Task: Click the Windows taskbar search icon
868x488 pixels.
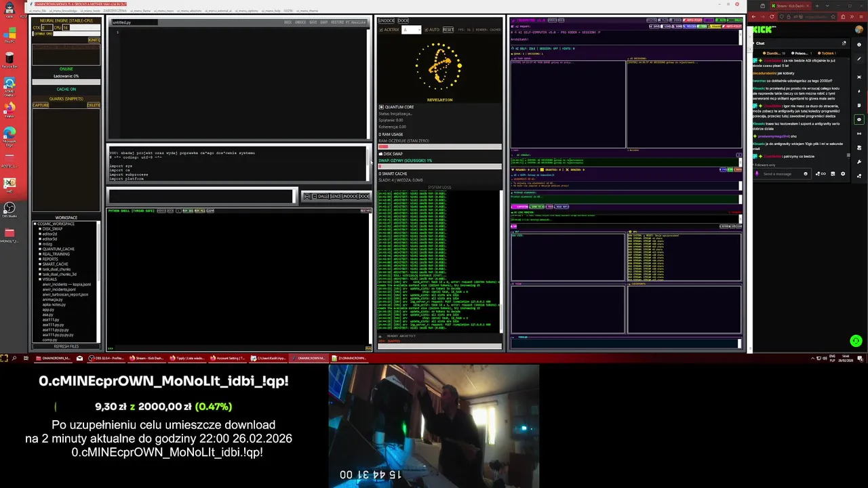Action: click(15, 358)
